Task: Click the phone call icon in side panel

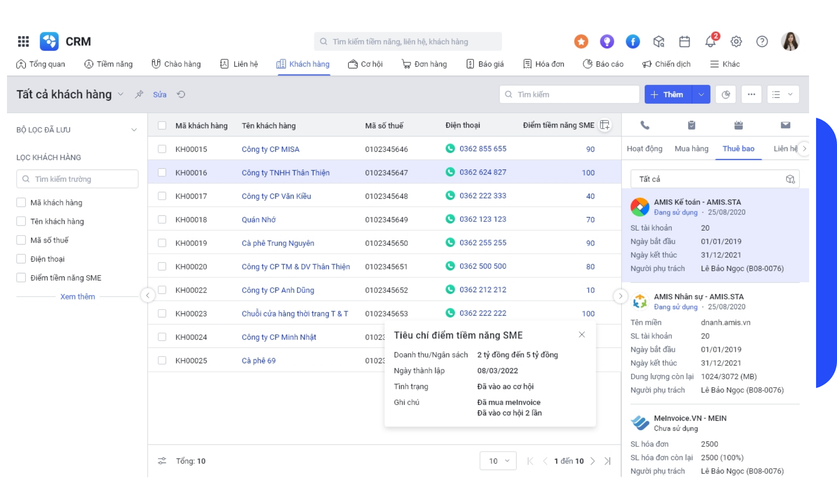Action: point(645,125)
